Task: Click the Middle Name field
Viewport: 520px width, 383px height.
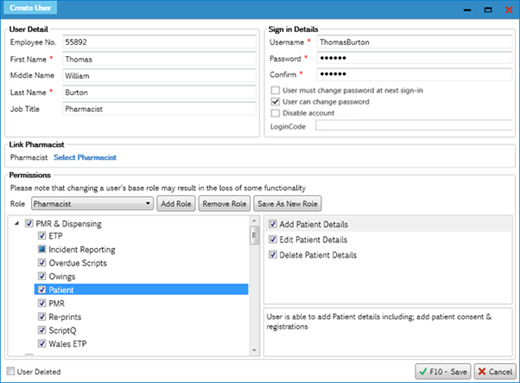Action: click(x=159, y=76)
